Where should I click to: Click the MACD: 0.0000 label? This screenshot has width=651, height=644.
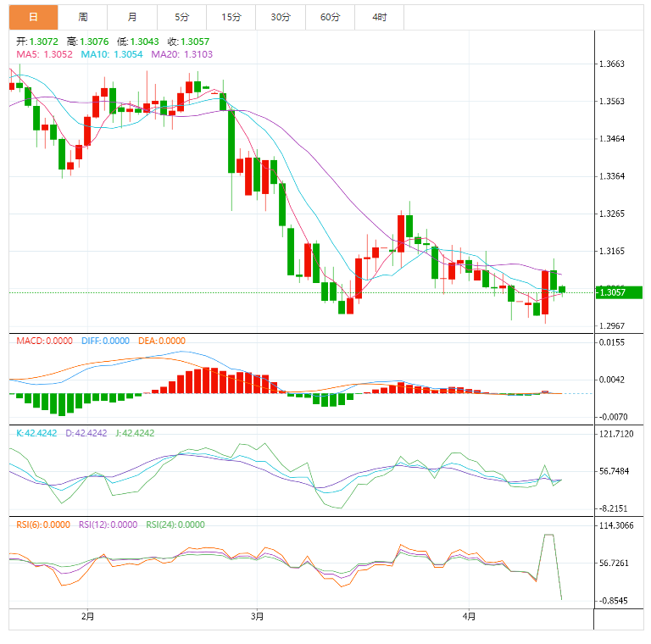(x=44, y=341)
